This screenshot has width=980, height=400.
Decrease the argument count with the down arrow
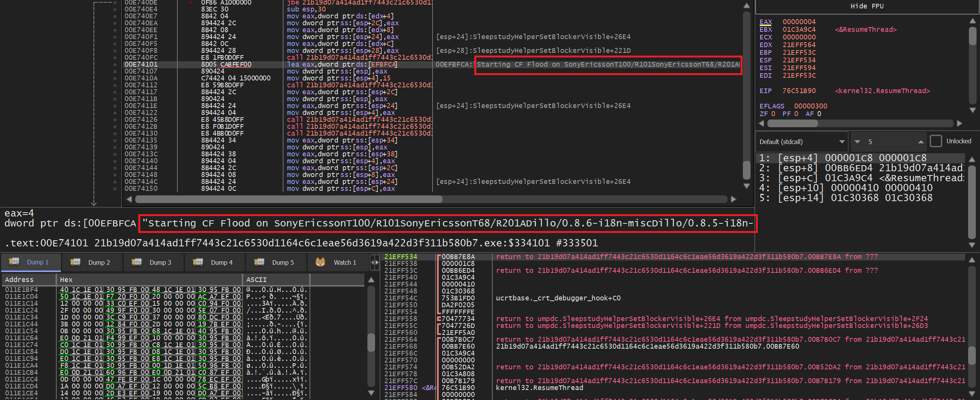coord(857,142)
